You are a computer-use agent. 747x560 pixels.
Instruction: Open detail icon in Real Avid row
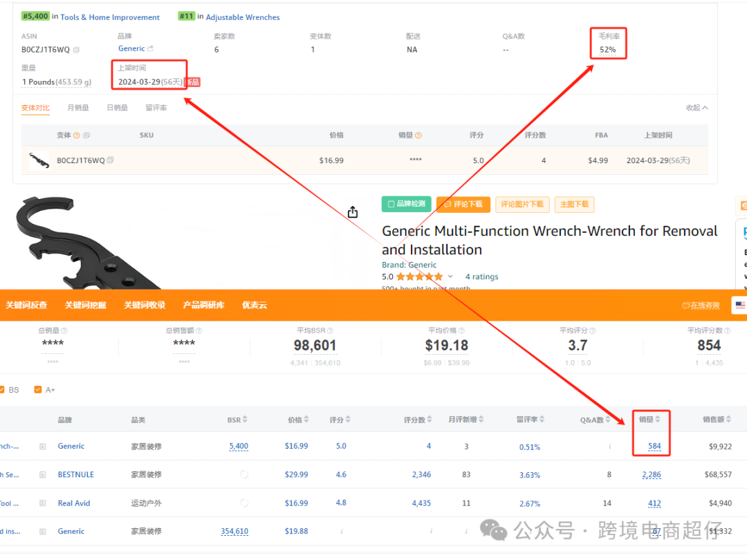[42, 503]
